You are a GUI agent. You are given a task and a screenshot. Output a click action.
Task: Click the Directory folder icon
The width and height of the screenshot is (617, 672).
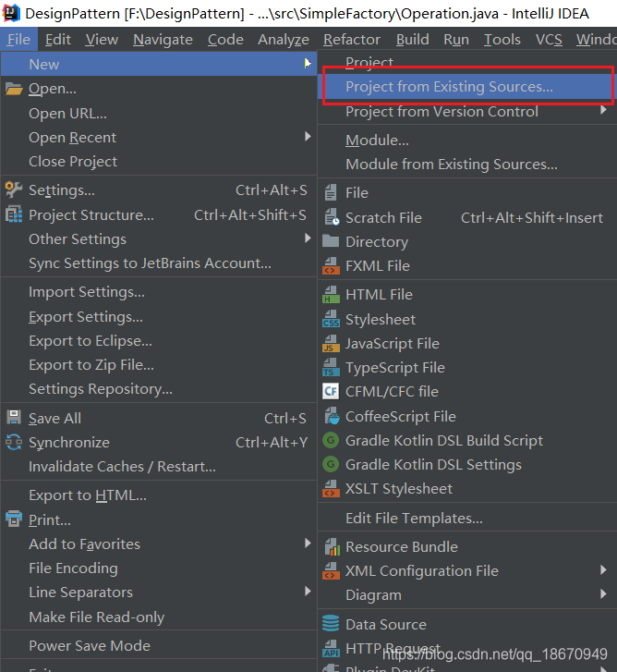pos(331,241)
